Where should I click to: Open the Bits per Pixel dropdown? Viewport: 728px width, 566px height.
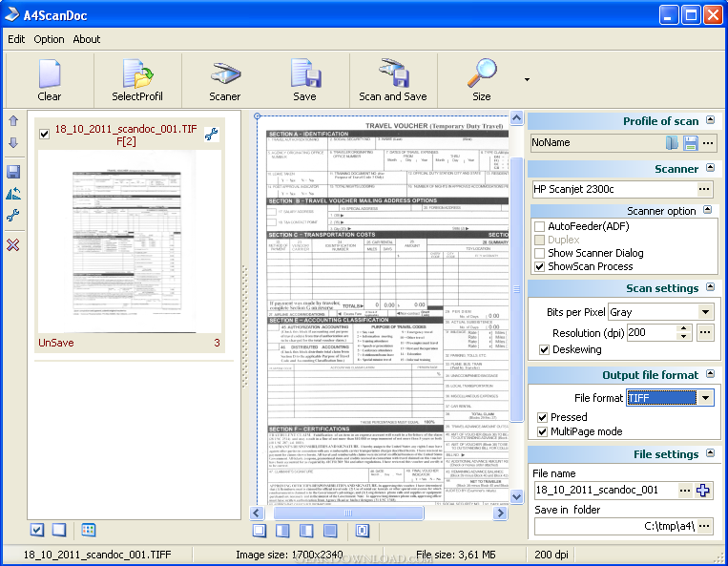(705, 312)
